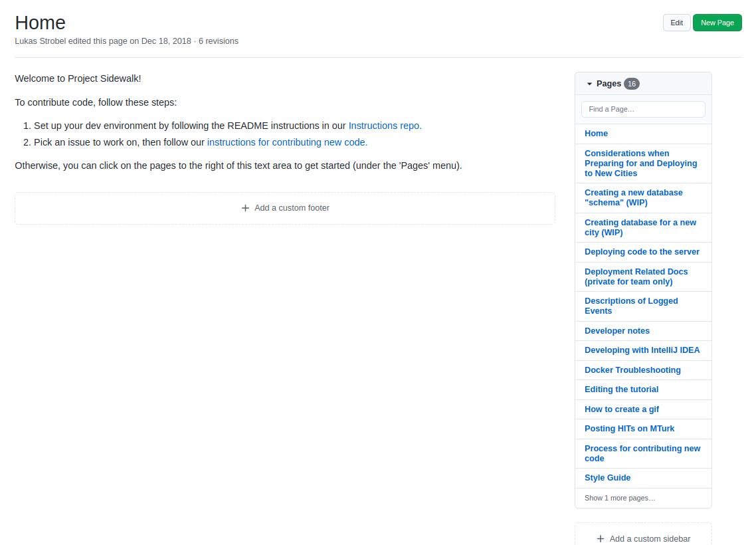Image resolution: width=756 pixels, height=545 pixels.
Task: Open the Editing the tutorial page
Action: coord(621,389)
